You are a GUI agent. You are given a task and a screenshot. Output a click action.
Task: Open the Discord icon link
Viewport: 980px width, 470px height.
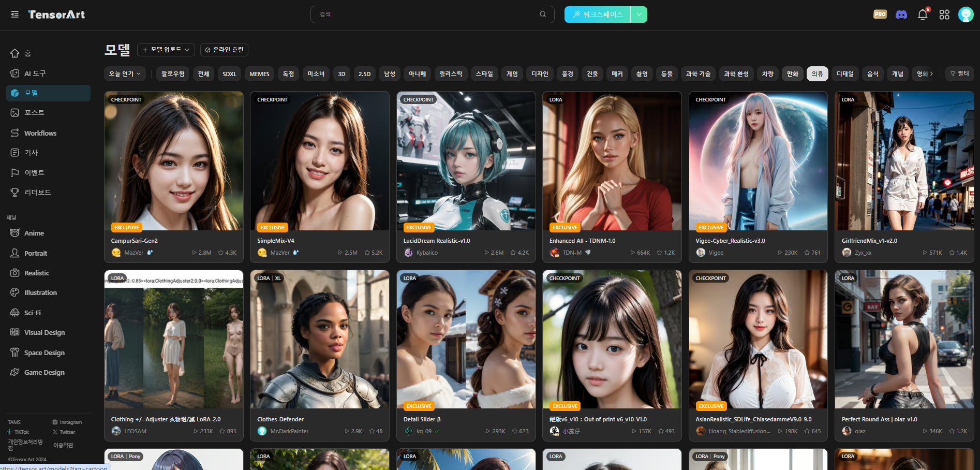901,14
